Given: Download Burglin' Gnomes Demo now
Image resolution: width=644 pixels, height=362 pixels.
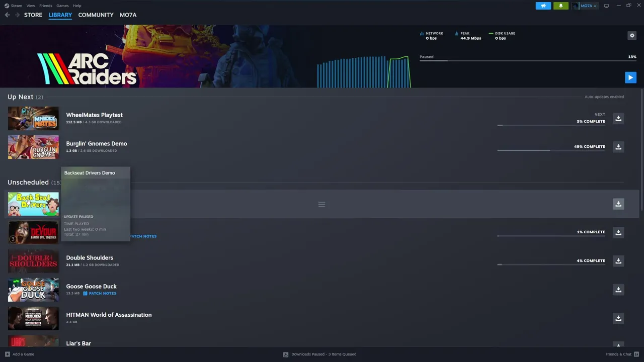Looking at the screenshot, I should pos(618,147).
